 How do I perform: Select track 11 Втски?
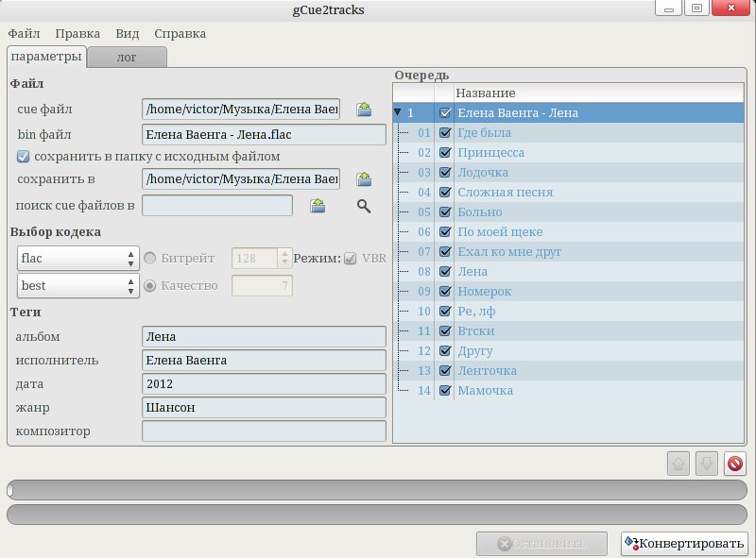(x=569, y=331)
